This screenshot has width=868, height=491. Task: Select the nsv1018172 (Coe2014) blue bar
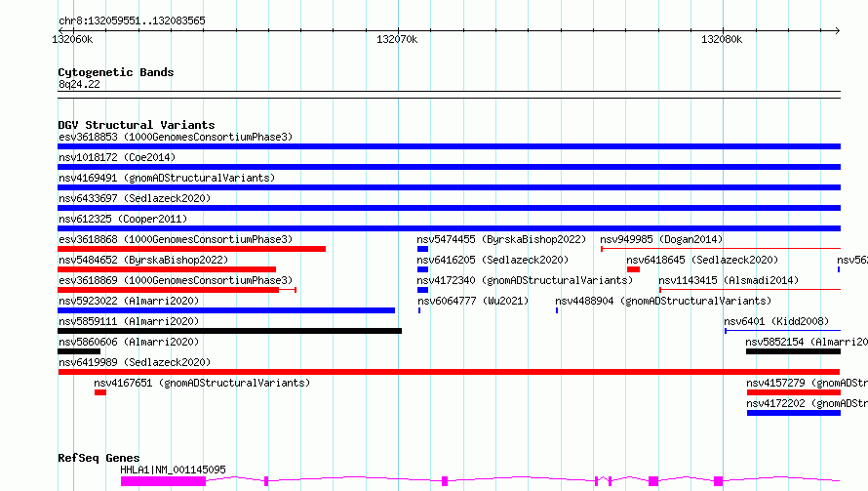tap(449, 167)
